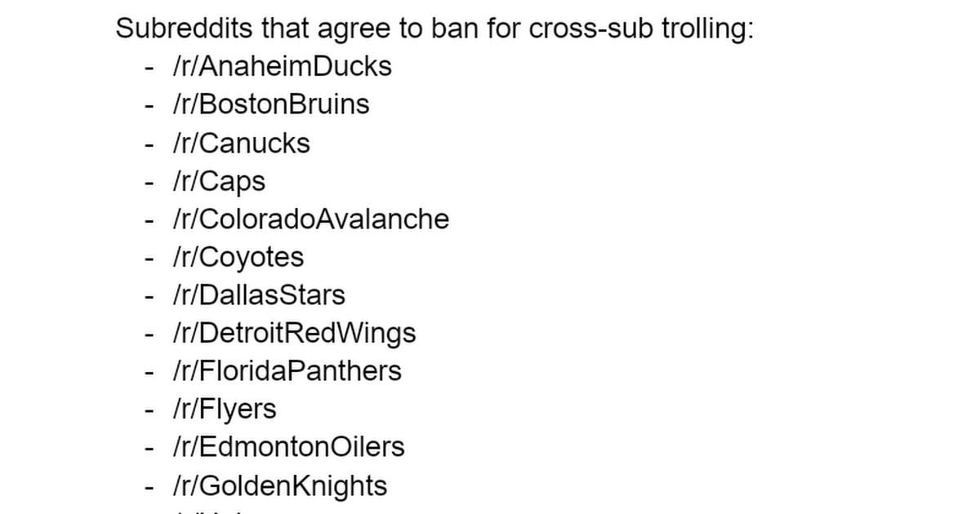Screen dimensions: 980x514
Task: Click on the /r/EdmontonOilers text
Action: [288, 447]
